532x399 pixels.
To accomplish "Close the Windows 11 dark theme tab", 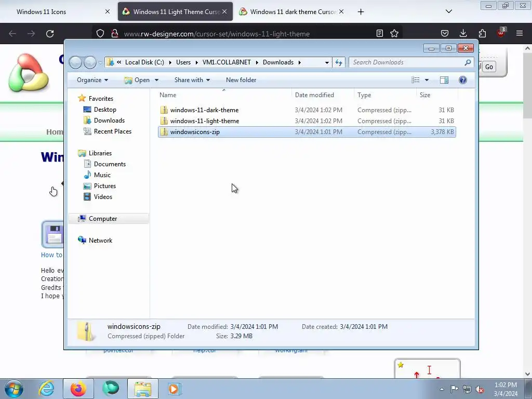I will [x=341, y=11].
